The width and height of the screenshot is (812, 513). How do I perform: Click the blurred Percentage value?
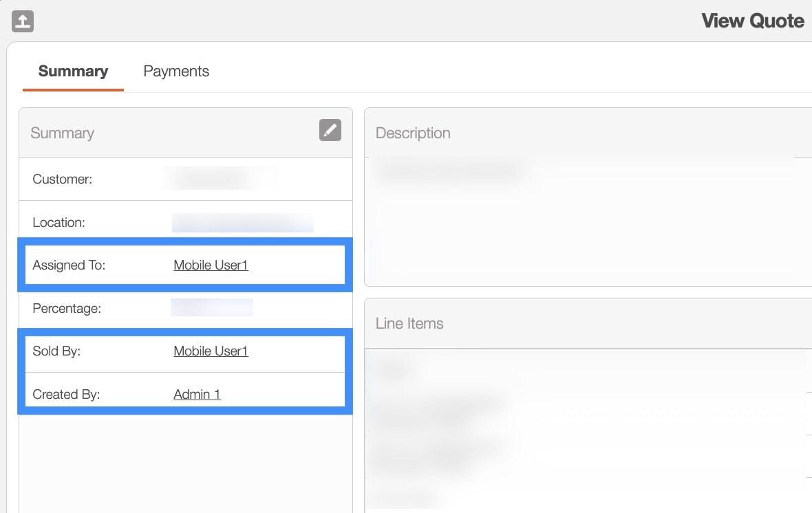(x=212, y=308)
